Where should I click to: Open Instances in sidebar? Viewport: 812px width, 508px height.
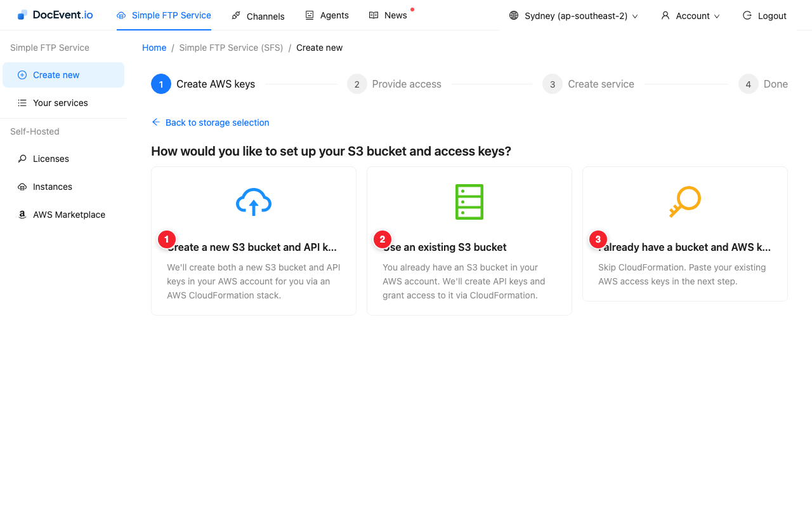(63, 187)
